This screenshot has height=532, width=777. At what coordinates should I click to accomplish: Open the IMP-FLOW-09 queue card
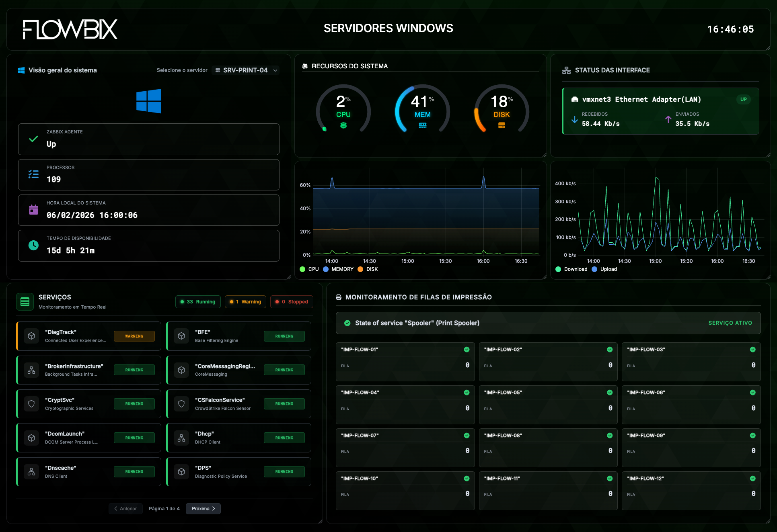[691, 448]
